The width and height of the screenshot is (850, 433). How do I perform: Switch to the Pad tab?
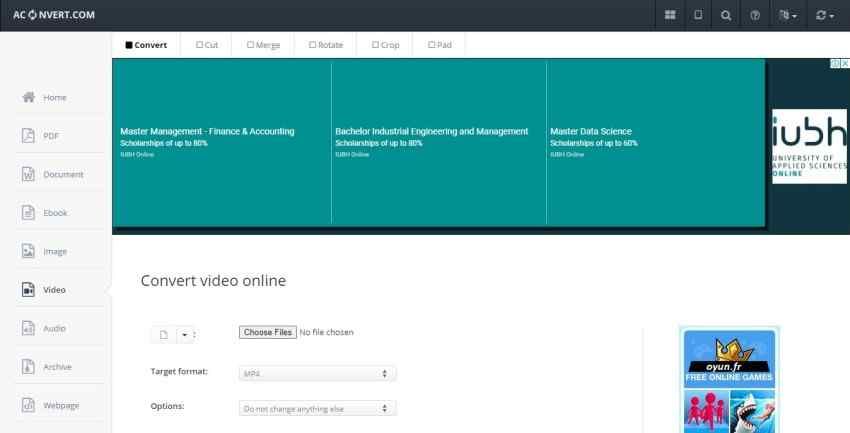click(440, 45)
